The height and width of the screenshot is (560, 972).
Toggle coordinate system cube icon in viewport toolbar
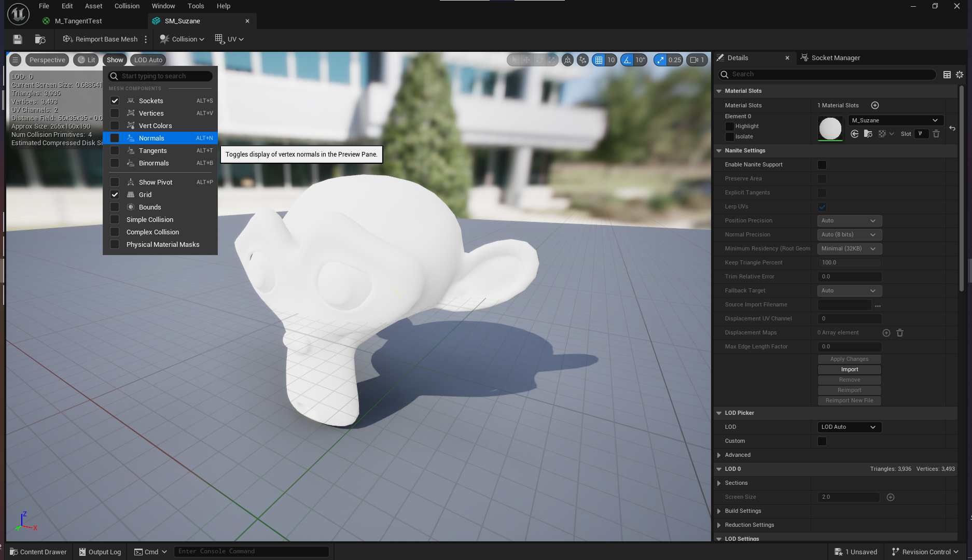click(568, 60)
